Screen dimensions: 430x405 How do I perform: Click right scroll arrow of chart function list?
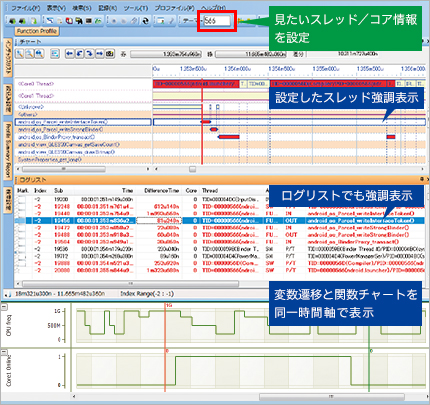pyautogui.click(x=148, y=169)
